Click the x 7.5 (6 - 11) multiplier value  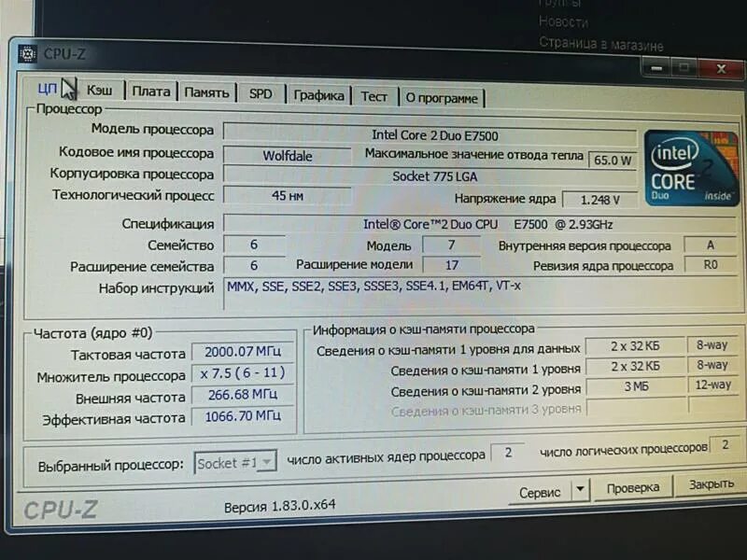243,372
